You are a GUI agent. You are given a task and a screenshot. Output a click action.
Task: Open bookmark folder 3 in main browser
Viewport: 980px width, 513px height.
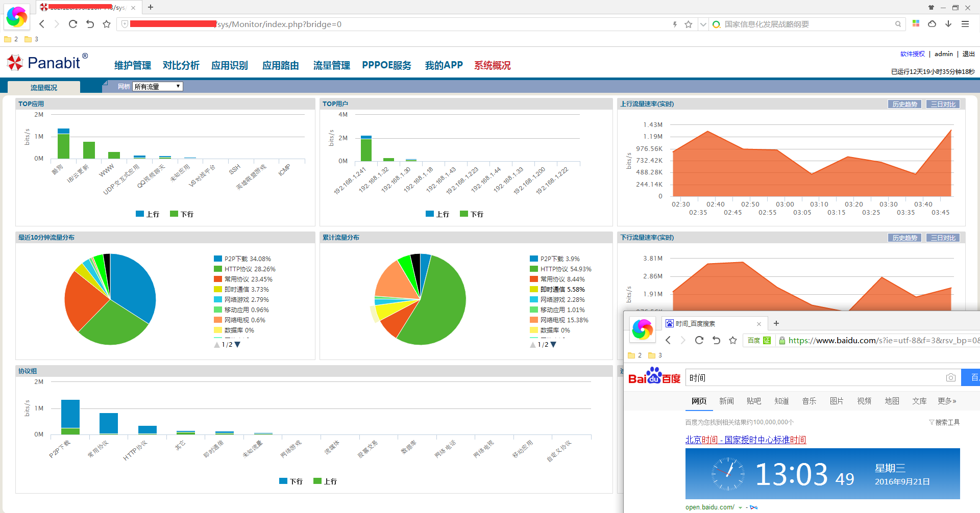32,39
